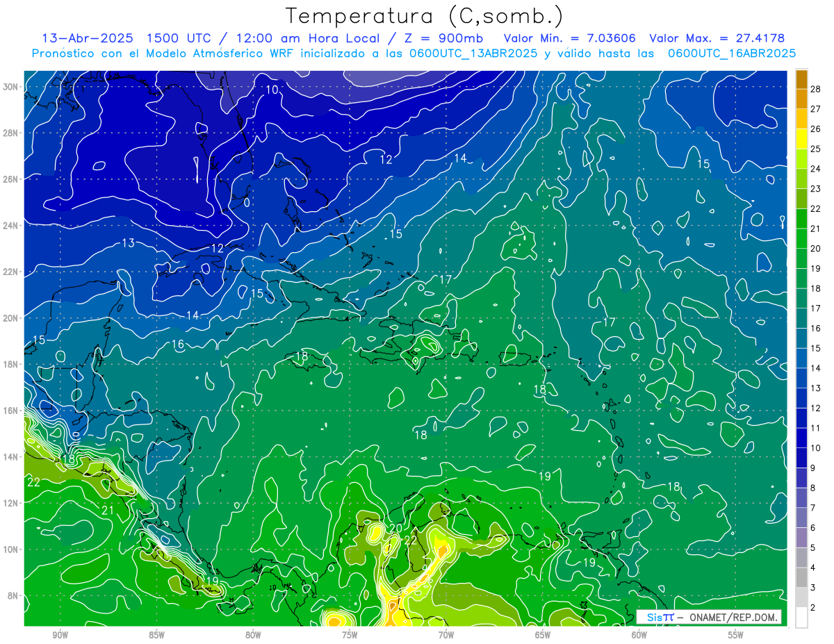This screenshot has height=644, width=834.
Task: Click the color scale value 2
Action: coord(813,608)
